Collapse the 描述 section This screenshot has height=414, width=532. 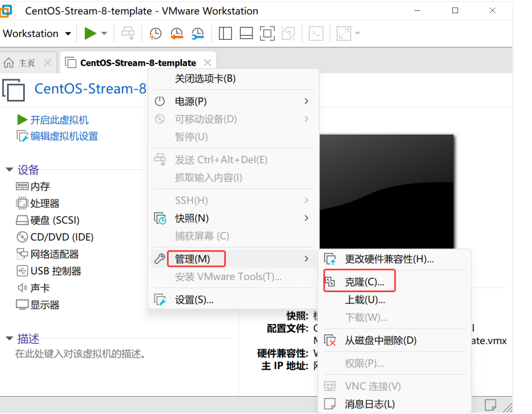(9, 338)
